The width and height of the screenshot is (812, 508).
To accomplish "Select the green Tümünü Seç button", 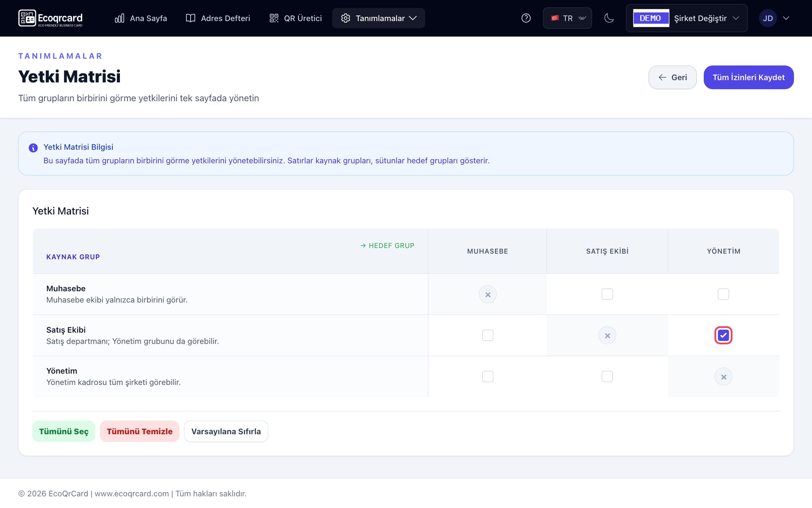I will coord(64,431).
